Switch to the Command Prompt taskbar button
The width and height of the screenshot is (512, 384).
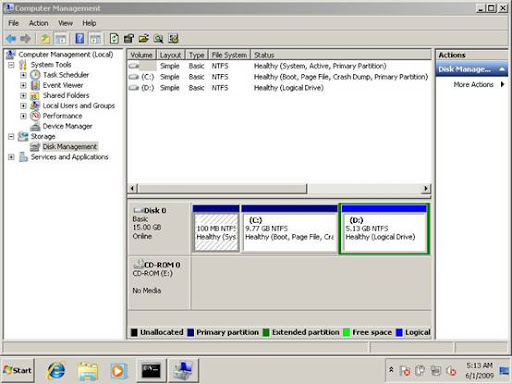click(151, 370)
